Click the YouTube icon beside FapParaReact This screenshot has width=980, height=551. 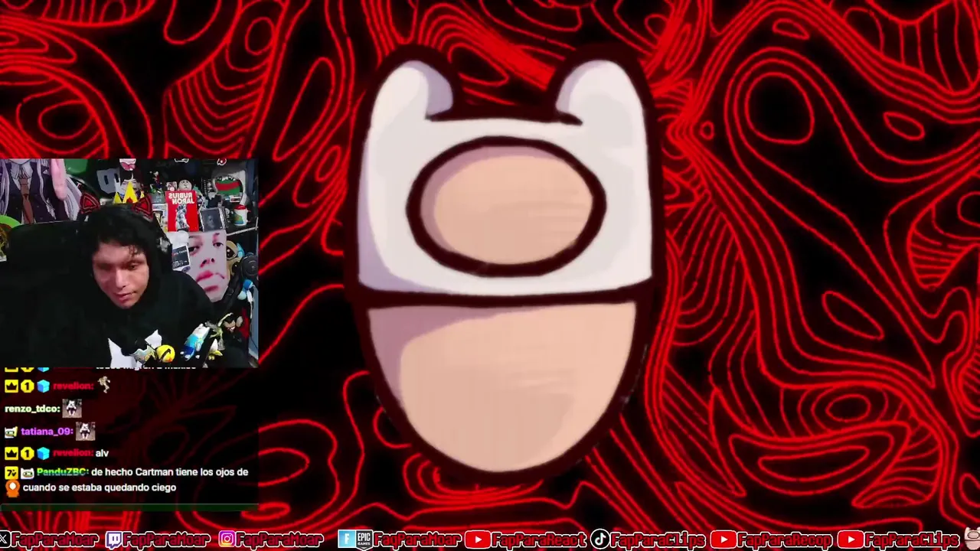coord(478,540)
